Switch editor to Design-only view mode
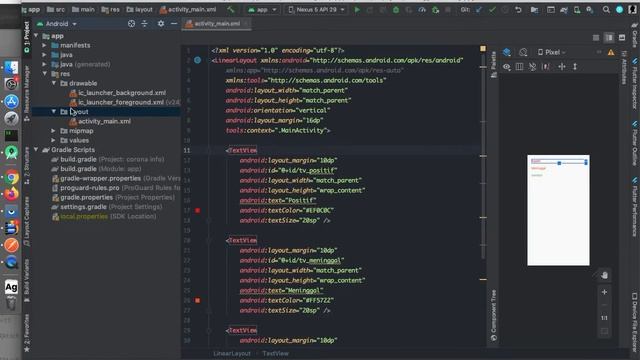Screen dimensions: 640x360 (622, 38)
